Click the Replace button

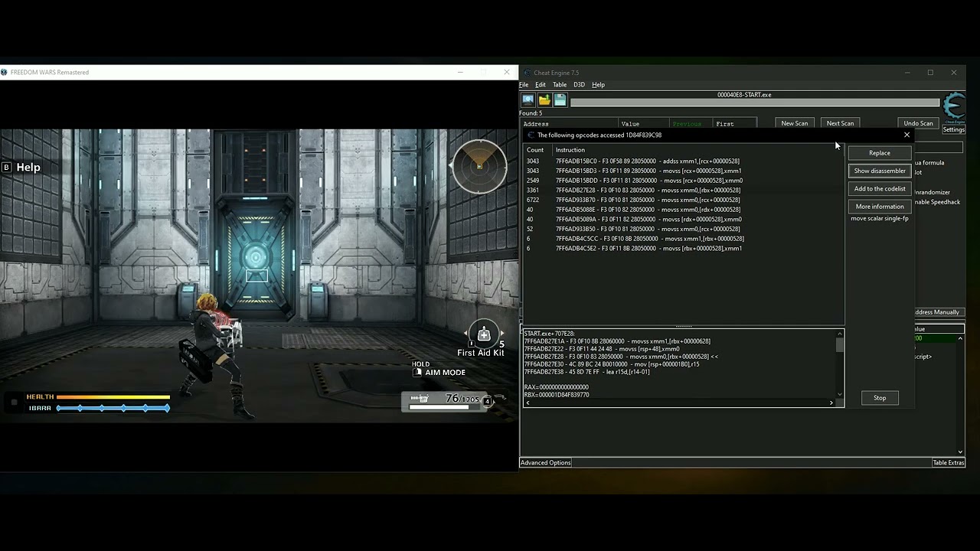pos(880,153)
